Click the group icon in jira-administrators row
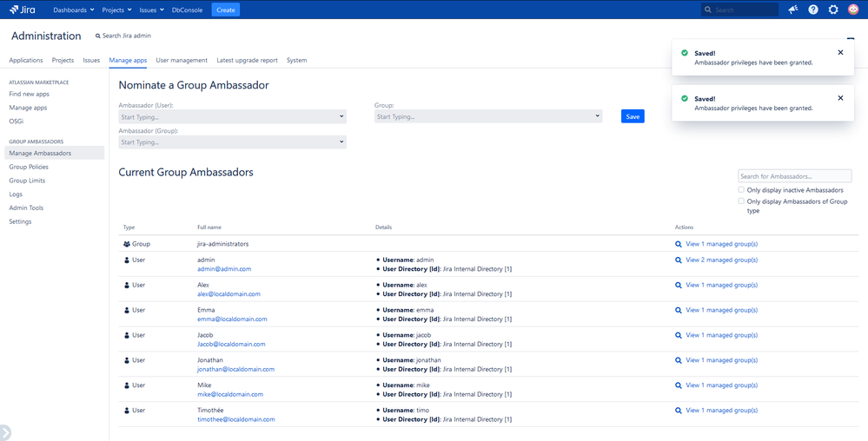The width and height of the screenshot is (868, 441). click(127, 243)
